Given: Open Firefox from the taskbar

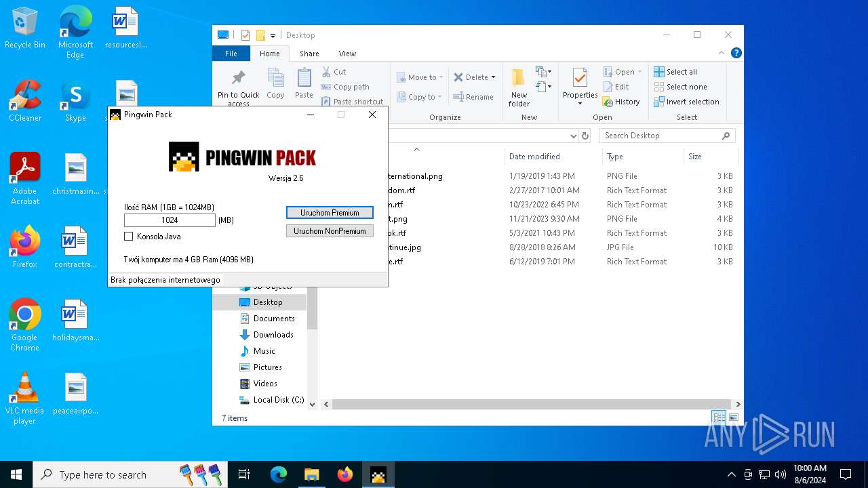Looking at the screenshot, I should click(x=345, y=474).
